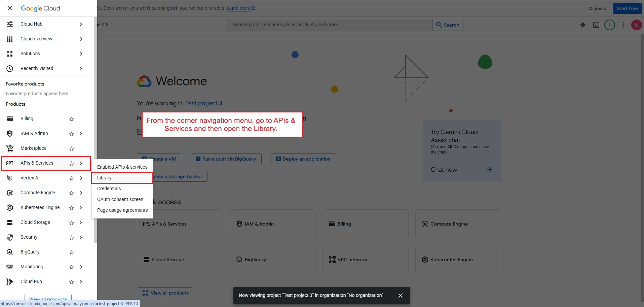Viewport: 644px width, 307px height.
Task: Favorite Compute Engine using its star
Action: coord(72,193)
